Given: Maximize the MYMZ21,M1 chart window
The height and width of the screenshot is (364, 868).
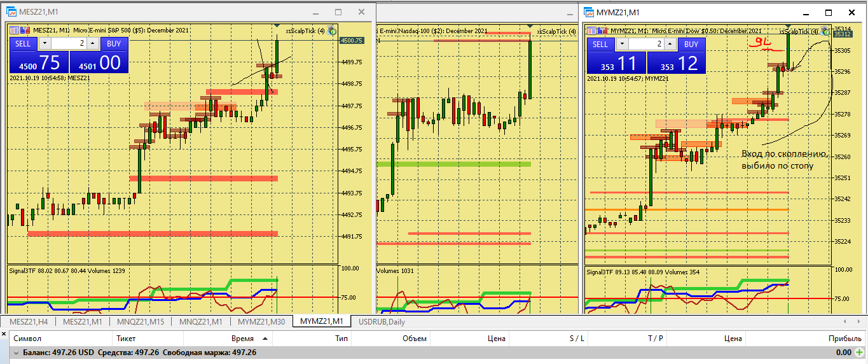Looking at the screenshot, I should 829,12.
